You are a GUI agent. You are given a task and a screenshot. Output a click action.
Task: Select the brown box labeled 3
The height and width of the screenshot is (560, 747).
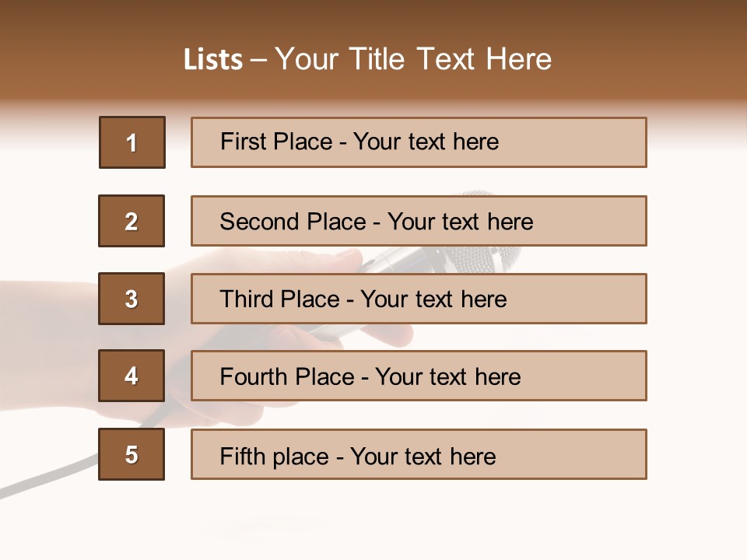tap(132, 299)
